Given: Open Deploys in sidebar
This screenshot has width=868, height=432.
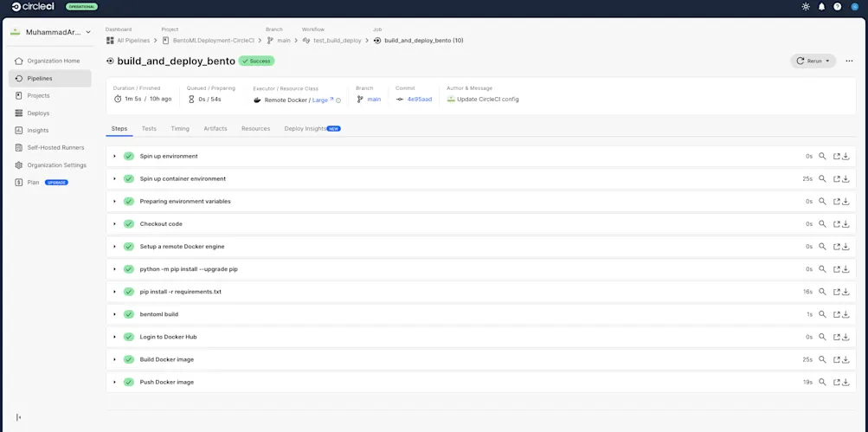Looking at the screenshot, I should (50, 113).
